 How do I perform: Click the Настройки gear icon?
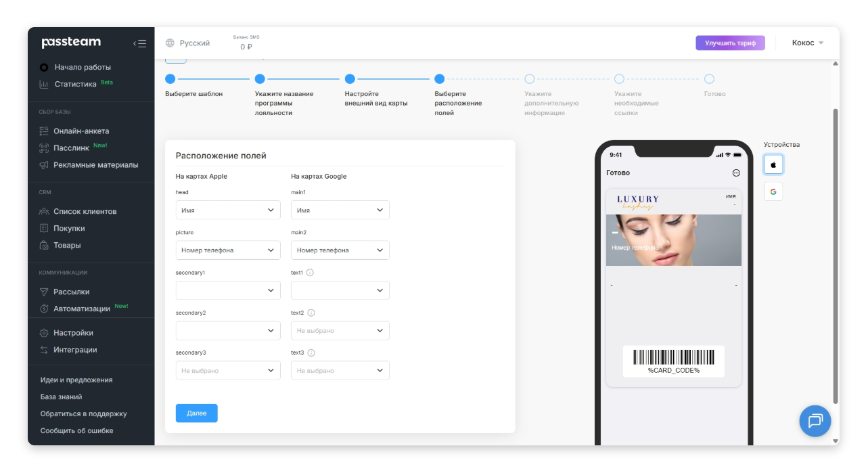click(x=44, y=333)
